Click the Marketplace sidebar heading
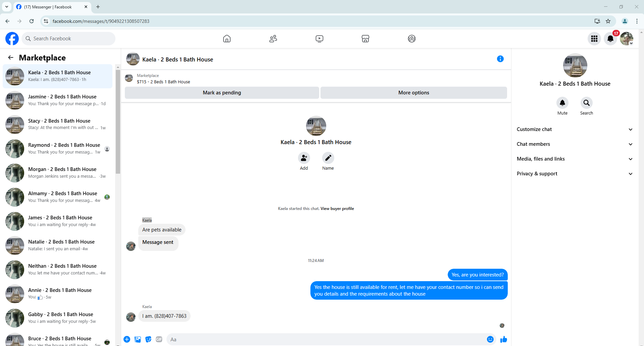Screen dimensions: 644x346 [42, 58]
